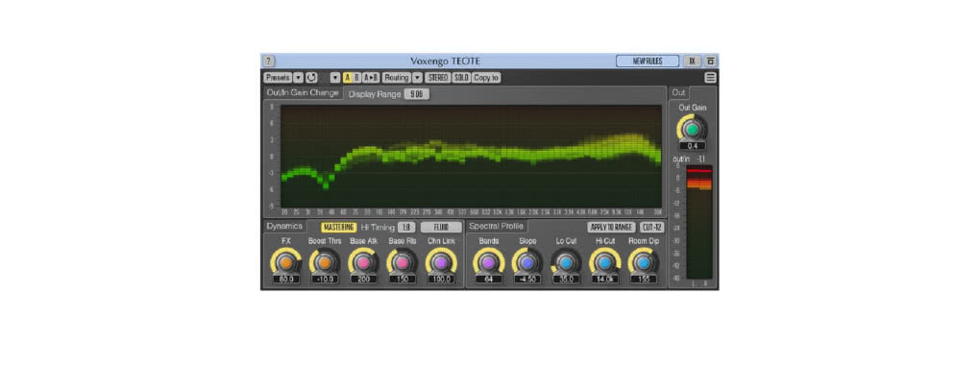Open the Routing menu
Viewport: 980px width, 367px height.
point(396,78)
